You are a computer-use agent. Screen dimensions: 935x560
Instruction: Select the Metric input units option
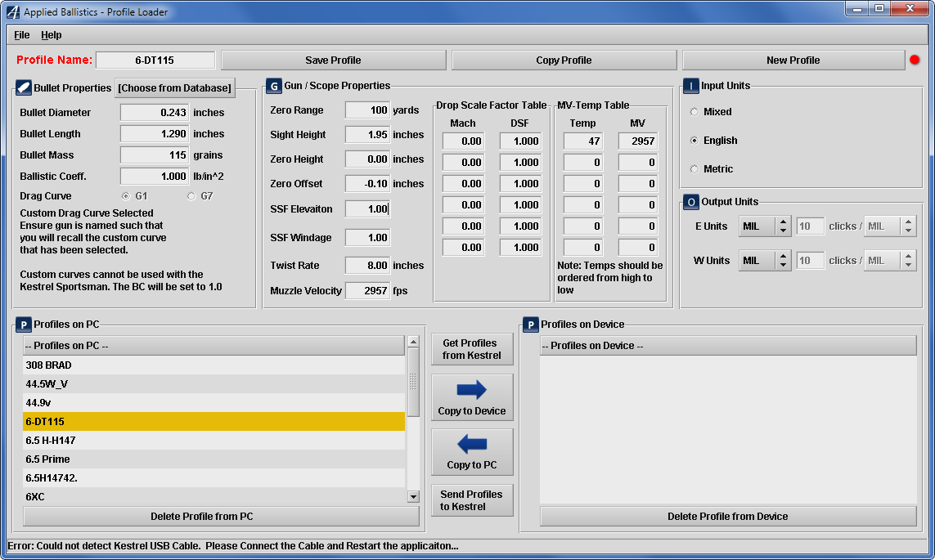695,169
